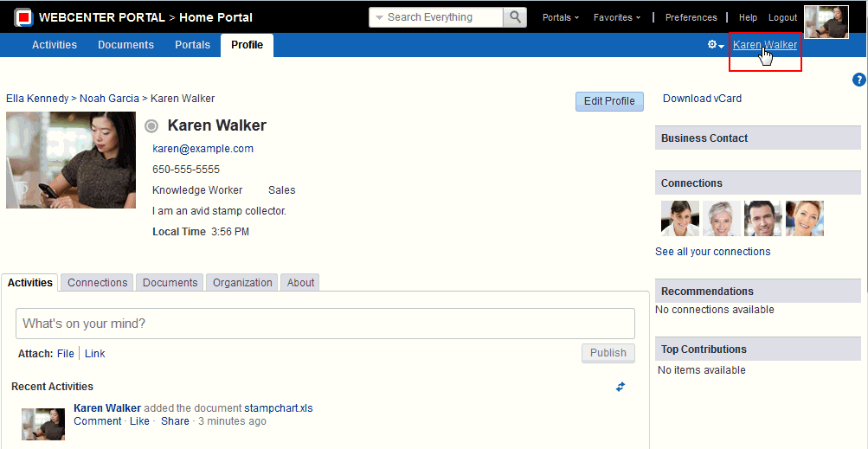Screen dimensions: 868x449
Task: Click the karen@example.com email link
Action: pos(203,149)
